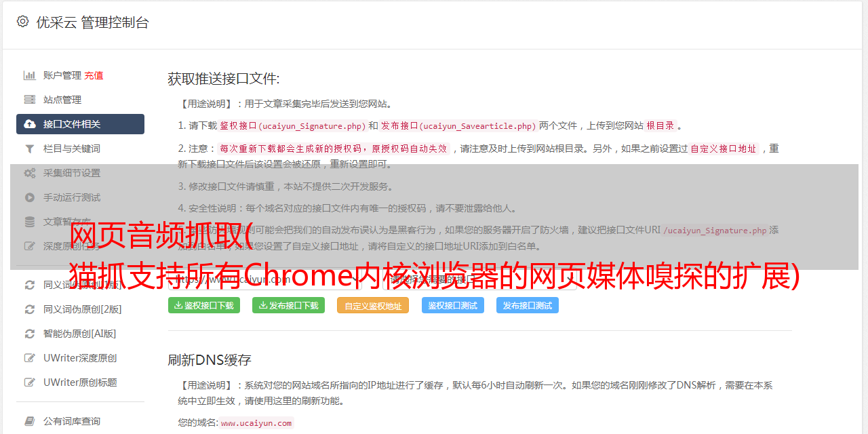868x434 pixels.
Task: Go to 智能伪原创[AI版] section
Action: click(80, 334)
